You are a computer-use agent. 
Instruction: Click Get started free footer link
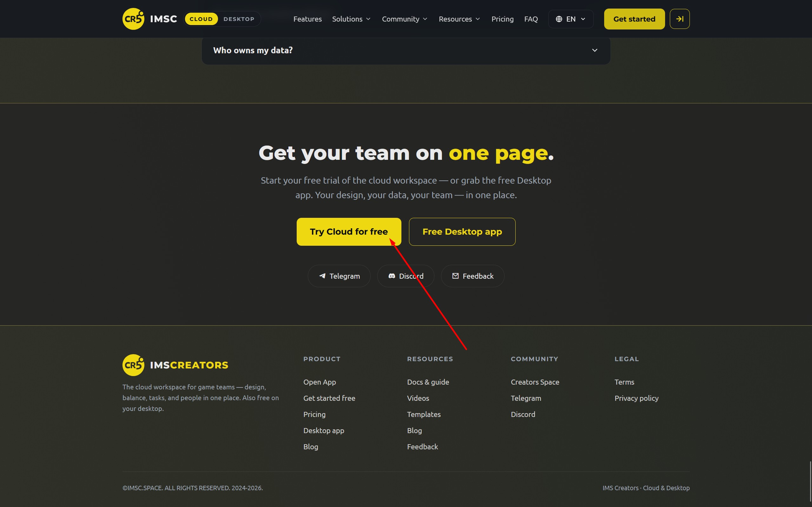pos(329,398)
